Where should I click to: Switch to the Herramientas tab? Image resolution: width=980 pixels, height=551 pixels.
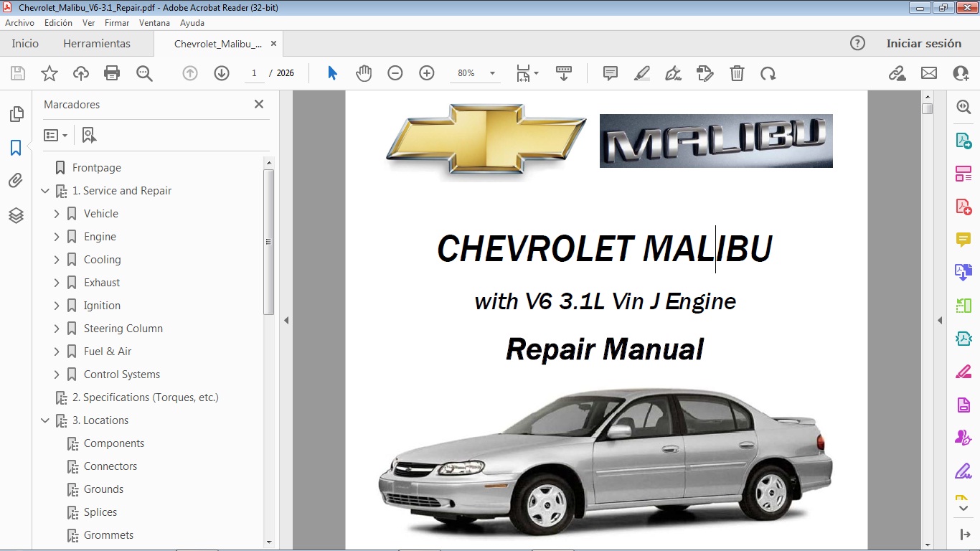pyautogui.click(x=97, y=43)
